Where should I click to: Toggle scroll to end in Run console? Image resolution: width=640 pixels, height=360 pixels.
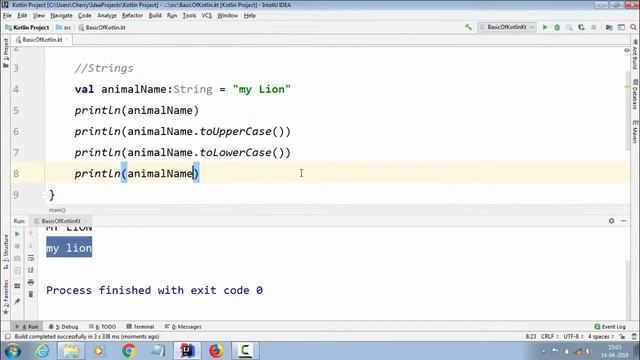pos(31,270)
